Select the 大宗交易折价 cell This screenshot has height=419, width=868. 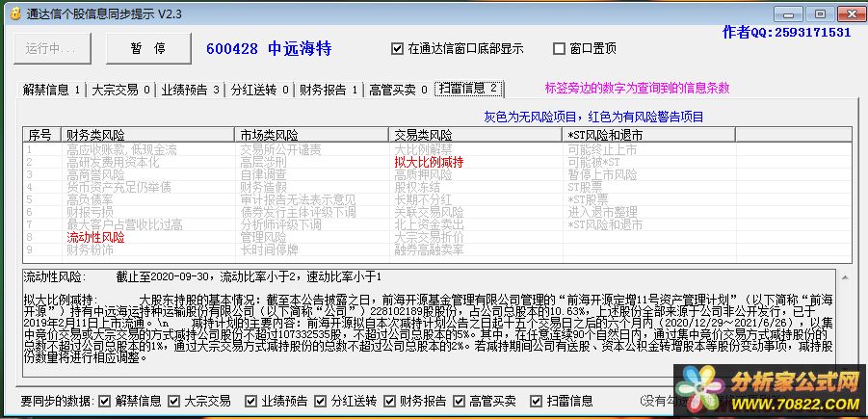coord(429,238)
